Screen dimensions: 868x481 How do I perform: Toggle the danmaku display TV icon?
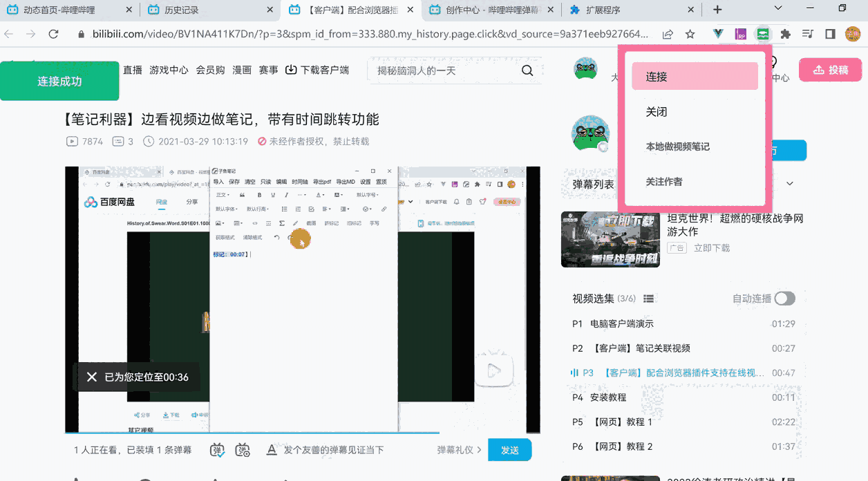tap(216, 449)
